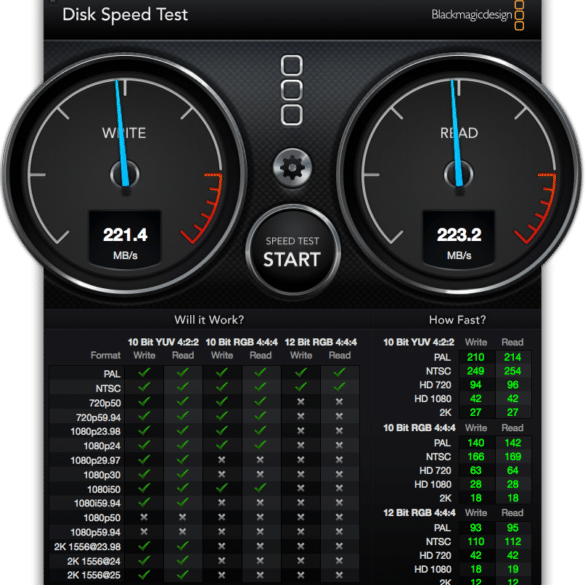Screen dimensions: 585x585
Task: Click the 110 12-bit NTSC write value
Action: tap(476, 542)
